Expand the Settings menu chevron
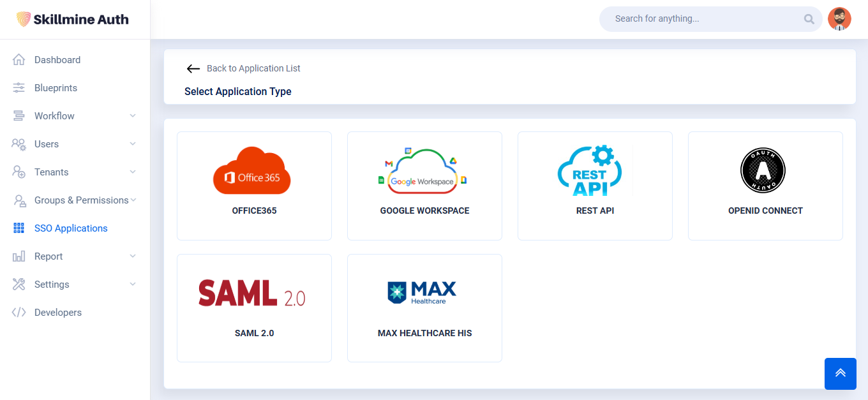The width and height of the screenshot is (868, 400). pyautogui.click(x=133, y=285)
